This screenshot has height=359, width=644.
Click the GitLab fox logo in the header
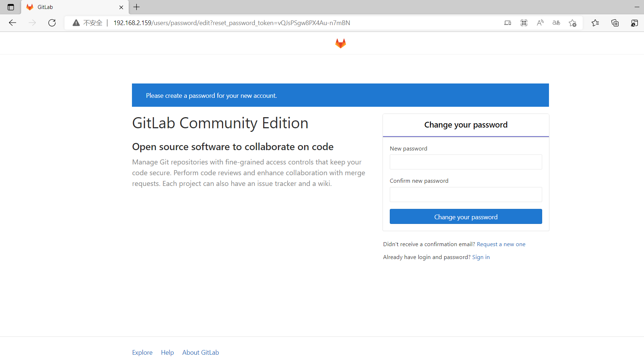[340, 43]
